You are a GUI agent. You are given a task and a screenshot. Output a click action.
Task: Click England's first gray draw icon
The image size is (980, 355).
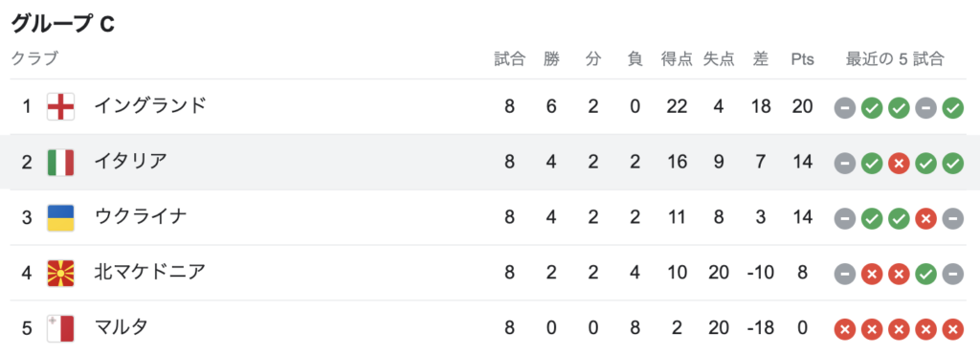pyautogui.click(x=844, y=108)
